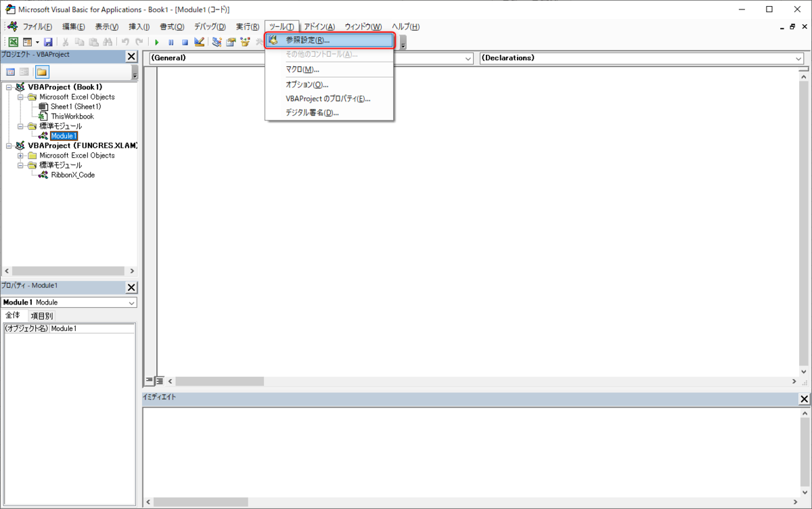Screen dimensions: 812x509
Task: Click the Tools menu (ツール)
Action: pyautogui.click(x=281, y=26)
